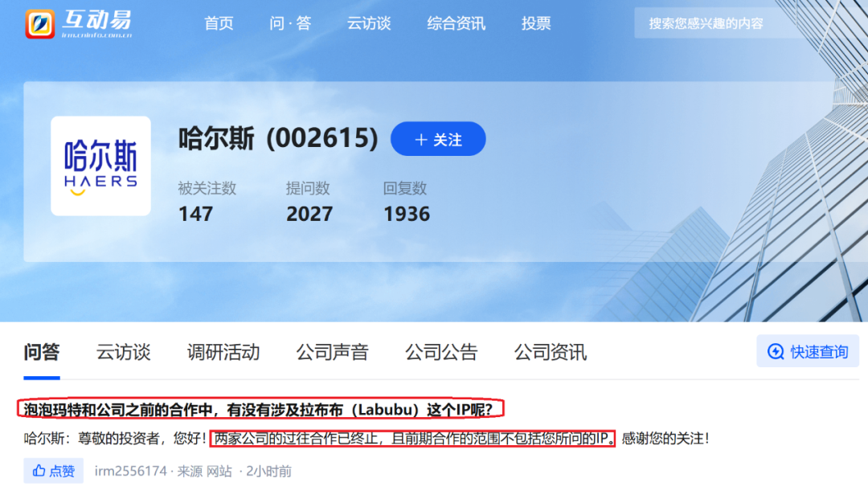Click the 被关注数 147 statistic
868x491 pixels.
click(207, 202)
